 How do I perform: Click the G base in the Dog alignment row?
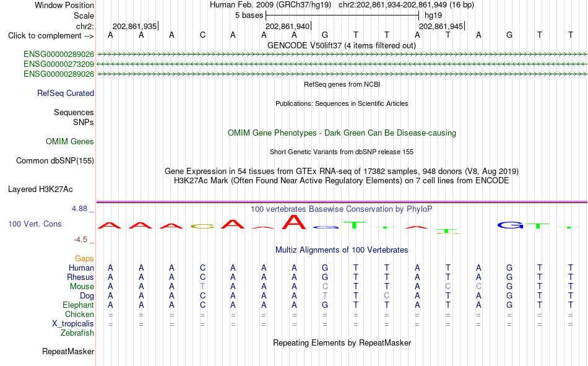[x=509, y=296]
